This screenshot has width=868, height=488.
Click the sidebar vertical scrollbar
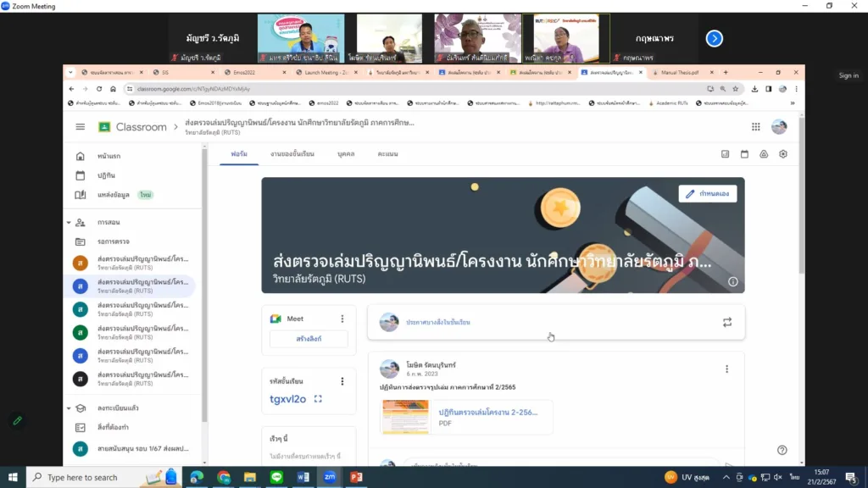[x=204, y=285]
